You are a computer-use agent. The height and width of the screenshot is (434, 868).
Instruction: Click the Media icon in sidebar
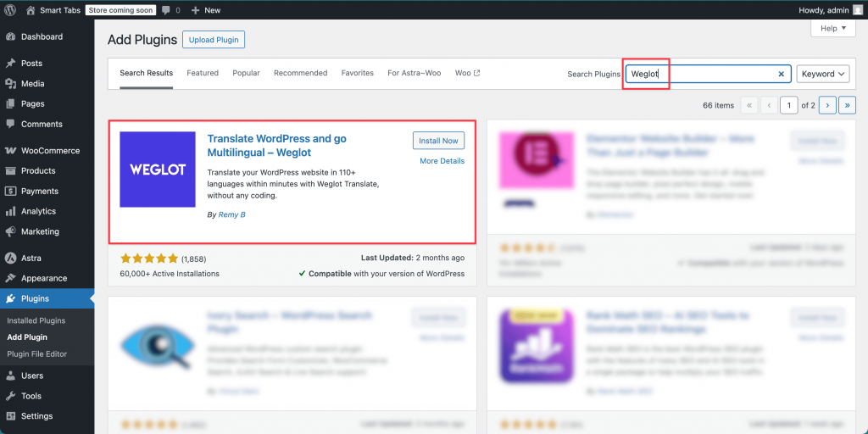(x=10, y=84)
